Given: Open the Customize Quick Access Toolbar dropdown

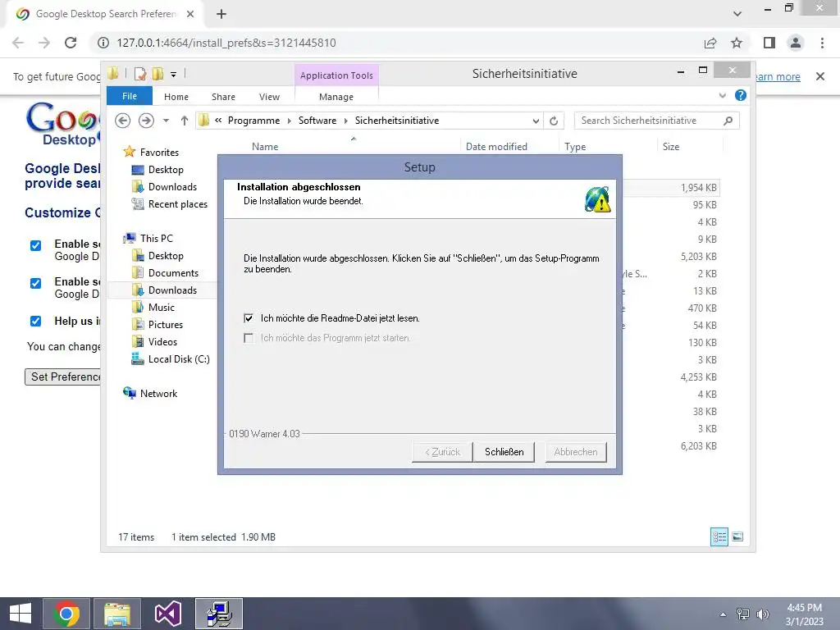Looking at the screenshot, I should pyautogui.click(x=174, y=75).
